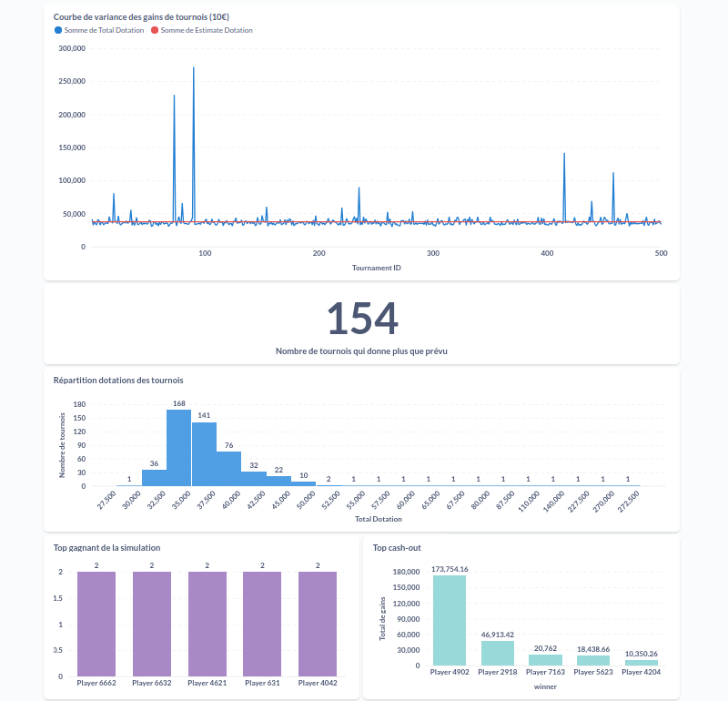Click the 173,754.16 value label
This screenshot has height=701, width=728.
coord(450,569)
